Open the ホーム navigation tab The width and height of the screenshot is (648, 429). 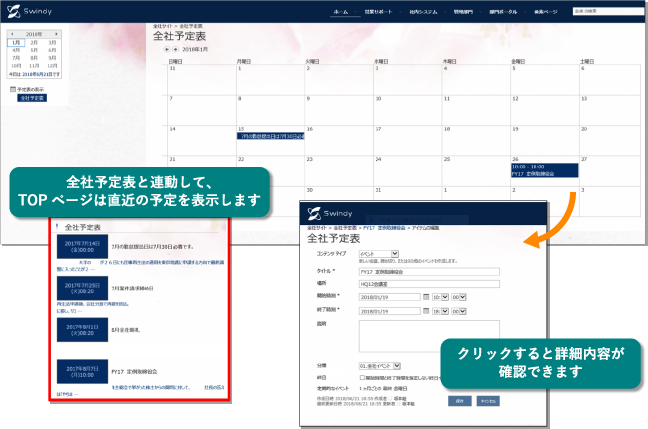click(x=341, y=12)
